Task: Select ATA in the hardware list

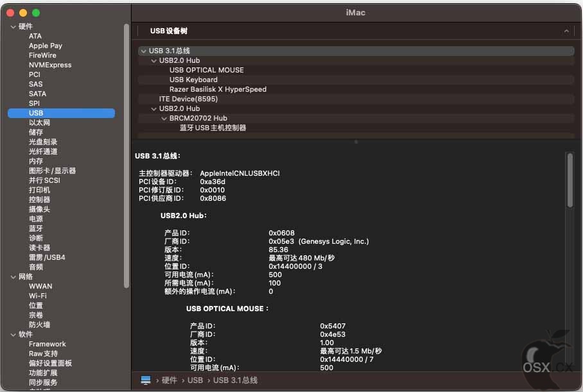Action: (35, 36)
